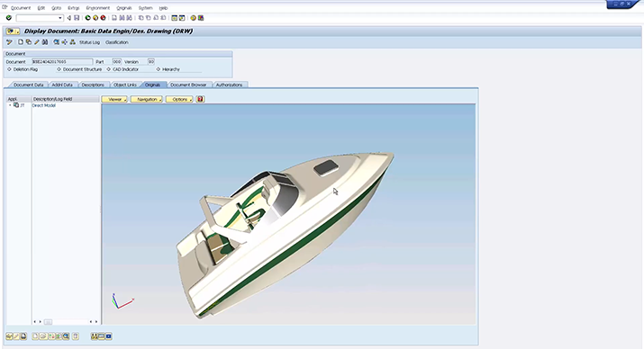Screen dimensions: 644x349
Task: Click the Create New Session icon
Action: point(174,18)
